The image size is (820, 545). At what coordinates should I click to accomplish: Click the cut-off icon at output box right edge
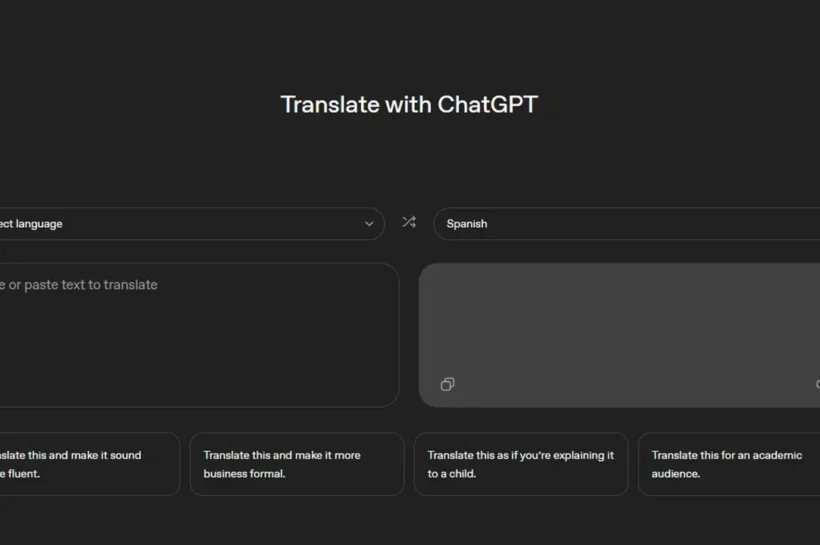click(x=816, y=384)
